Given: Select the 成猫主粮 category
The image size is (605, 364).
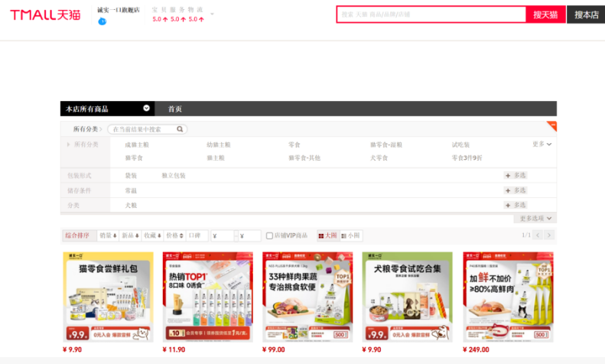Looking at the screenshot, I should pos(137,145).
